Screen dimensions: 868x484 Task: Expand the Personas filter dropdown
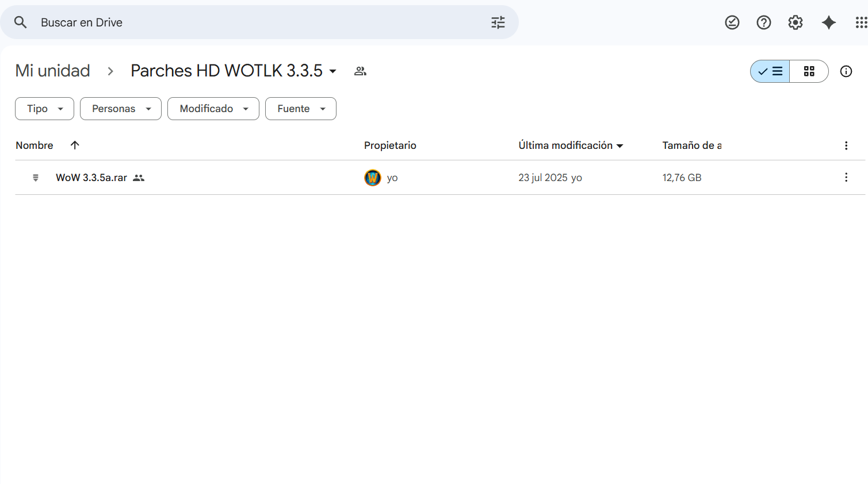point(120,109)
